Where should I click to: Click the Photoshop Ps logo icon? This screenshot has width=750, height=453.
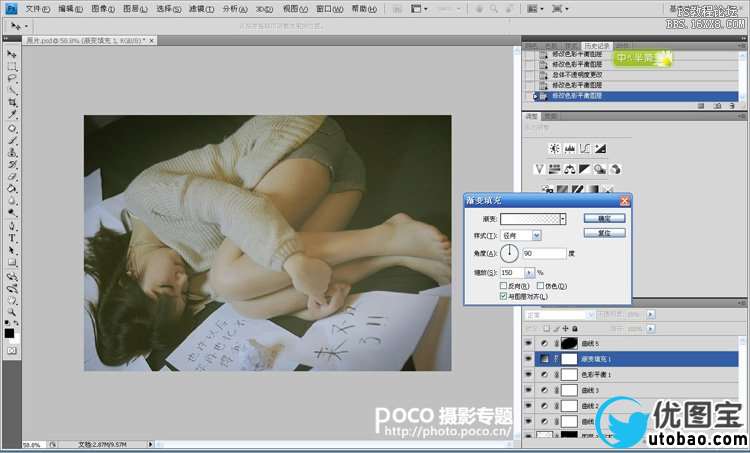coord(11,8)
